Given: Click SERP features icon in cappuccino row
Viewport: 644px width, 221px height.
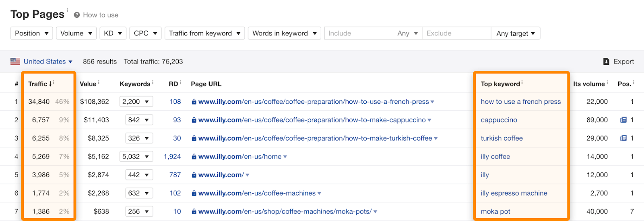Looking at the screenshot, I should click(623, 120).
